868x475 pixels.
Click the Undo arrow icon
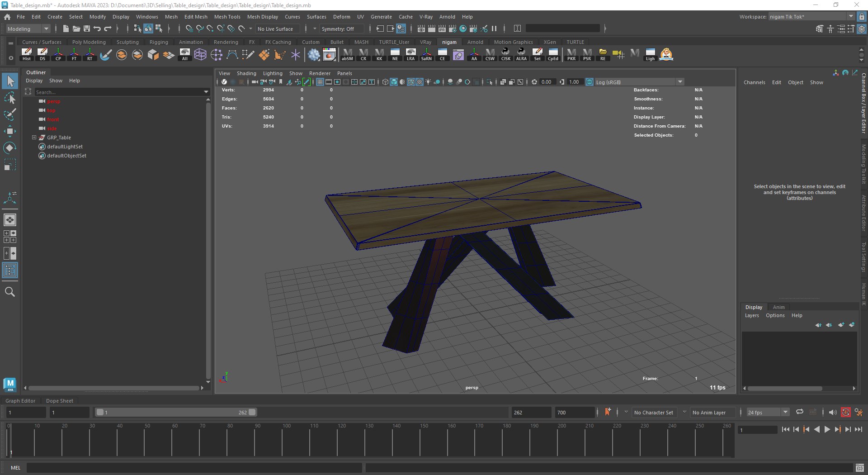pyautogui.click(x=97, y=28)
